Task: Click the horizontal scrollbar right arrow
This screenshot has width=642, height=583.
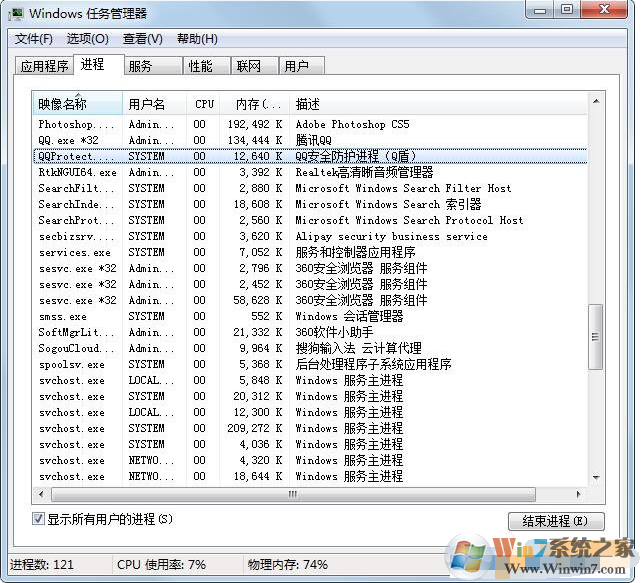Action: tap(580, 493)
